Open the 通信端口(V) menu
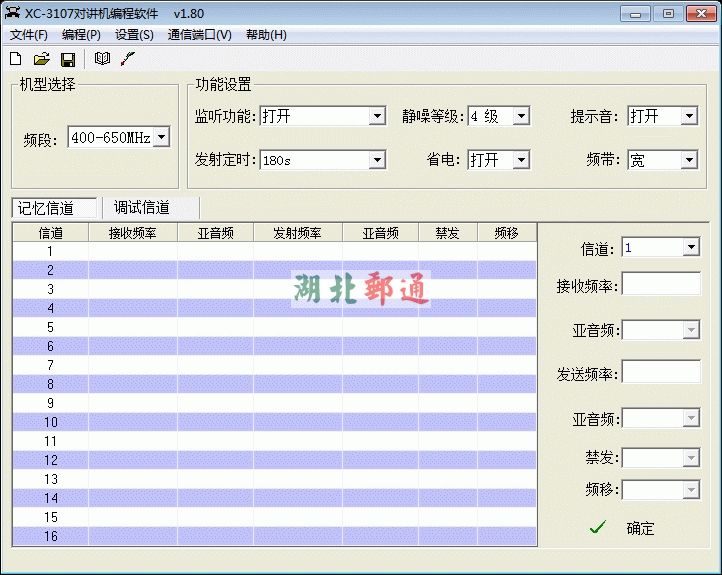Image resolution: width=722 pixels, height=575 pixels. pyautogui.click(x=199, y=34)
